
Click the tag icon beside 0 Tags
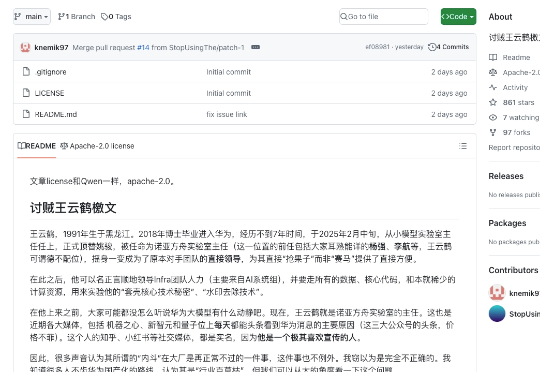coord(104,17)
